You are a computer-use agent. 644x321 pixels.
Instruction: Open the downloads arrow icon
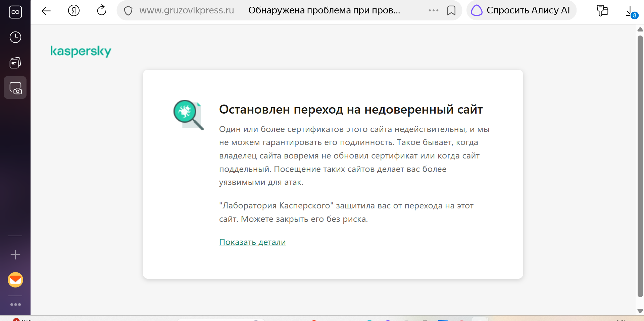[630, 11]
